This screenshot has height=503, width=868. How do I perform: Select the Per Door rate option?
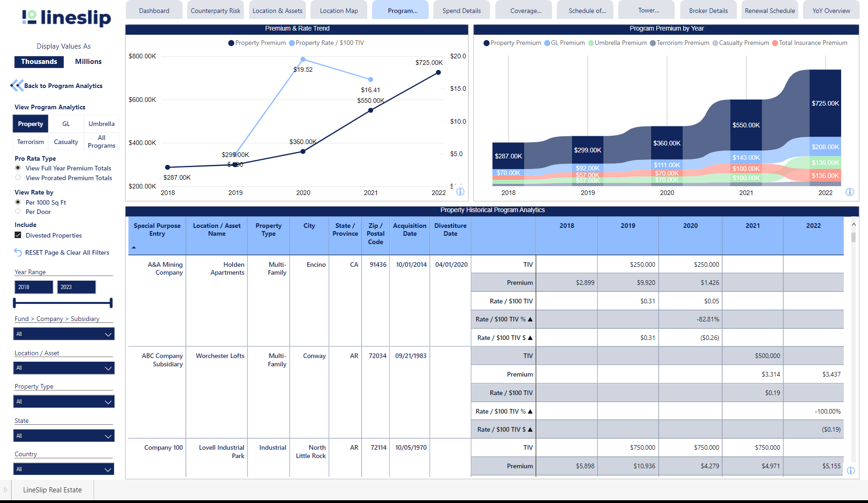[x=18, y=212]
